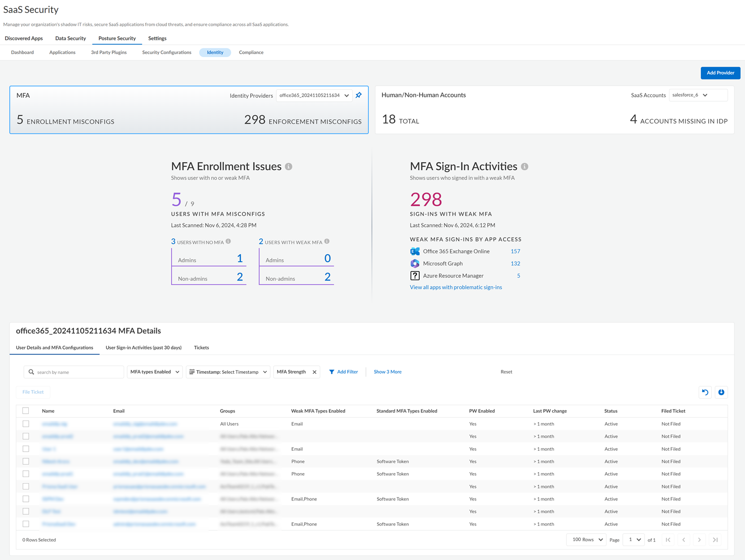
Task: Click the info icon next to MFA Enrollment Issues
Action: (x=289, y=167)
